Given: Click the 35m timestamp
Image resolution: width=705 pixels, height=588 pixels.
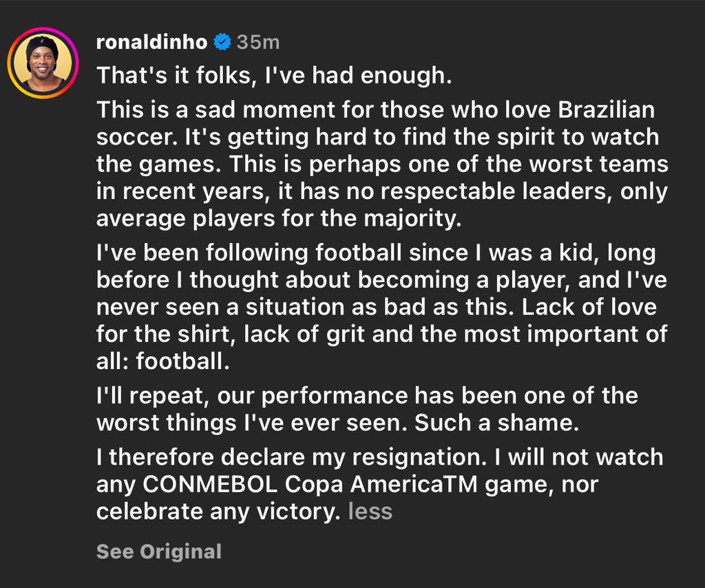Looking at the screenshot, I should click(x=258, y=42).
